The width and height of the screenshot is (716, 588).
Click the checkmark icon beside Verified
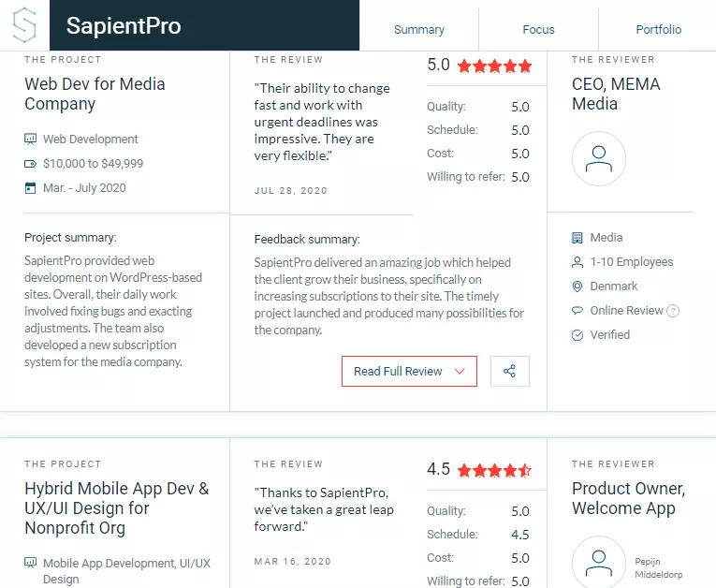point(577,335)
